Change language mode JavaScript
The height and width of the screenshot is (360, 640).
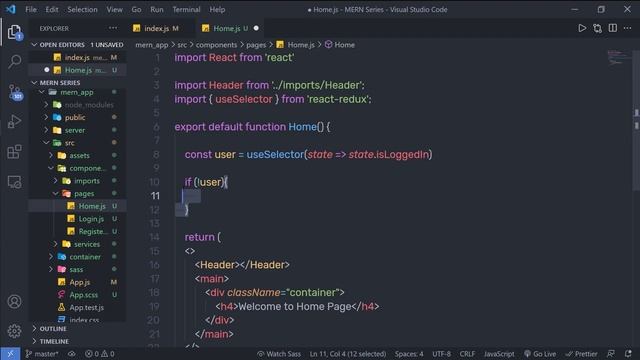(x=499, y=354)
